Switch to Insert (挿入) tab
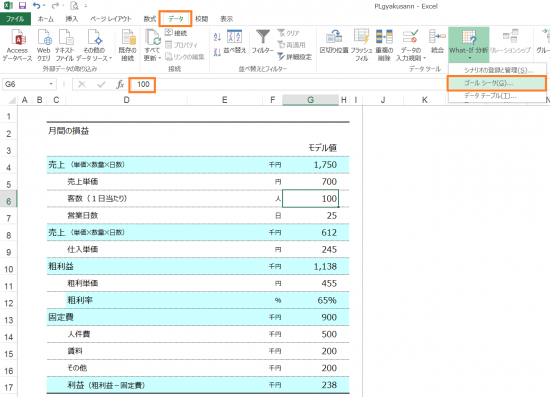Image resolution: width=550 pixels, height=397 pixels. coord(72,19)
